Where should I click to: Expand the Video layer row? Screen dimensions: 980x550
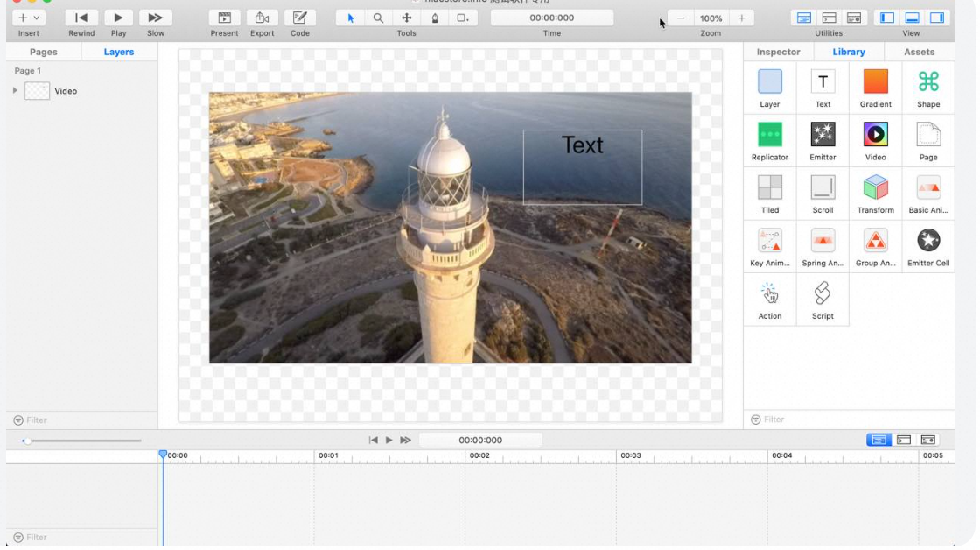tap(15, 91)
